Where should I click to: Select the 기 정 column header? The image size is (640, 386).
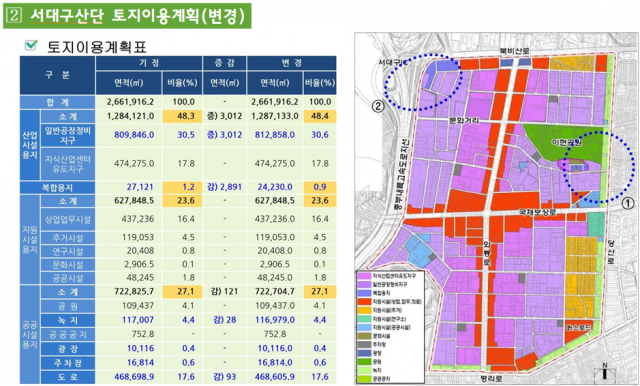(149, 63)
